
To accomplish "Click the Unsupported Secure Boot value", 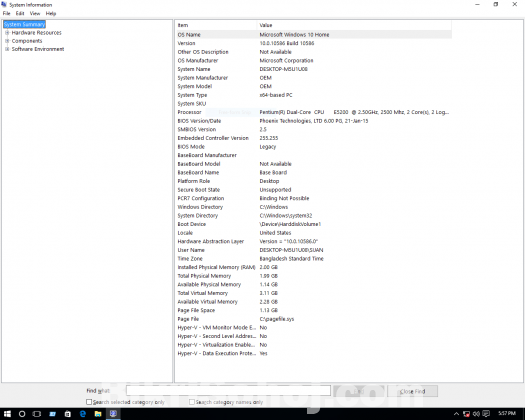I will click(x=275, y=190).
